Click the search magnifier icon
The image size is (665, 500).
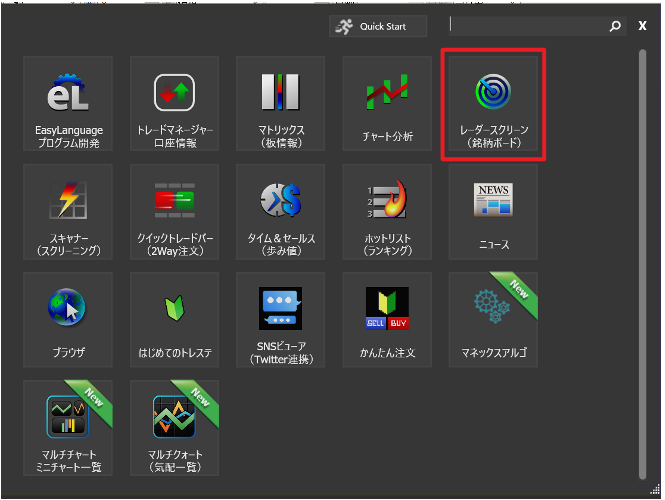[615, 26]
